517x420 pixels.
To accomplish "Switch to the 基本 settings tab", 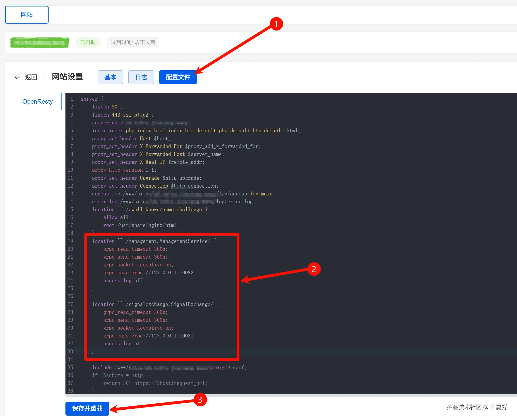I will tap(110, 77).
